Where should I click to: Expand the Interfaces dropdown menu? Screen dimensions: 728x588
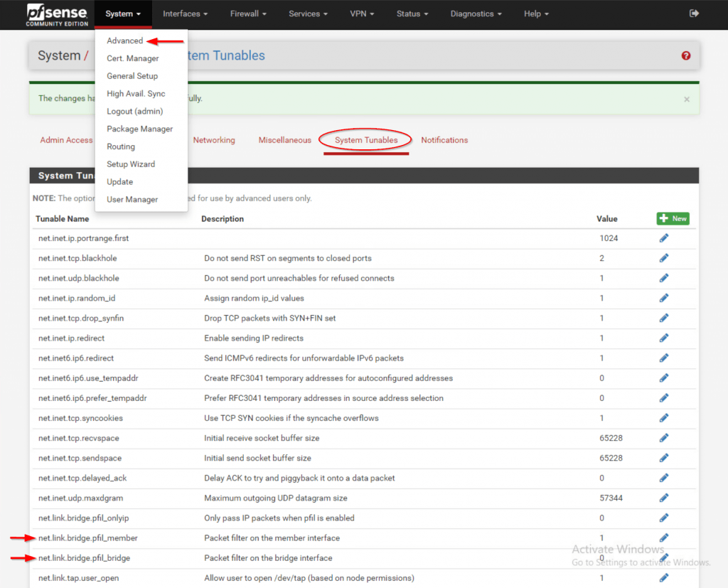click(185, 14)
